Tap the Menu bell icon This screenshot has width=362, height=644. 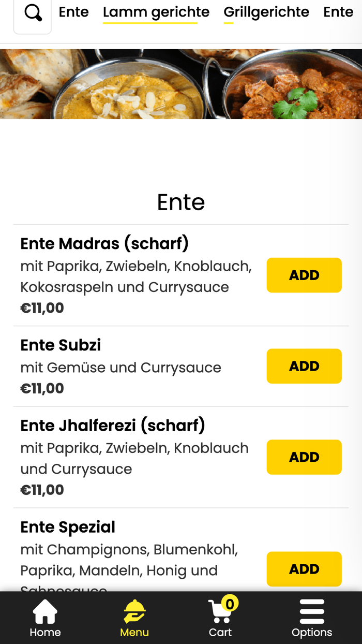[x=134, y=612]
